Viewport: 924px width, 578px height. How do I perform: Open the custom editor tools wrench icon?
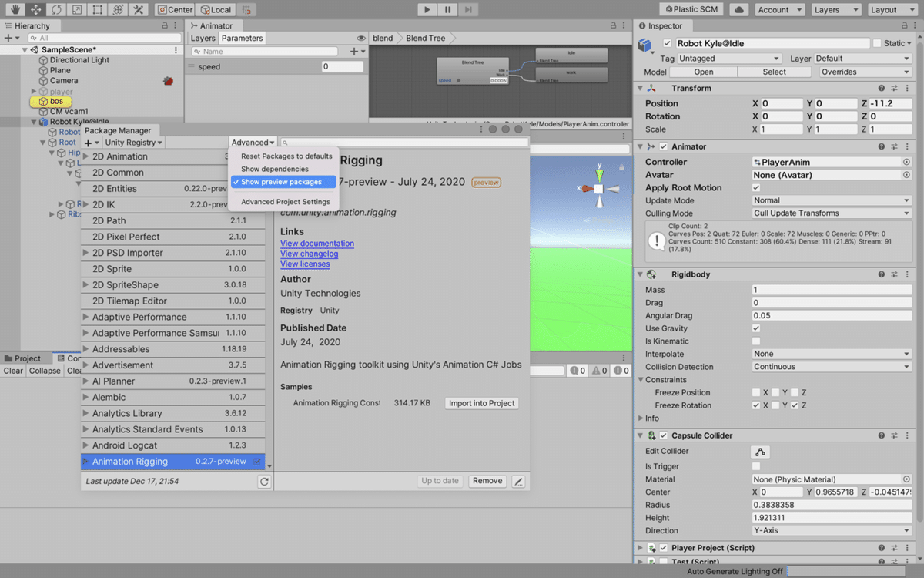pyautogui.click(x=139, y=10)
